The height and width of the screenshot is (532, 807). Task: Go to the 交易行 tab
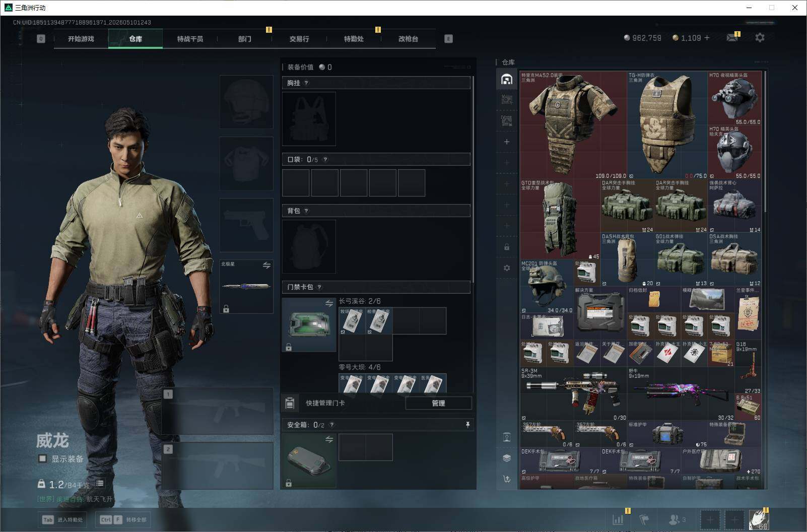pos(299,39)
